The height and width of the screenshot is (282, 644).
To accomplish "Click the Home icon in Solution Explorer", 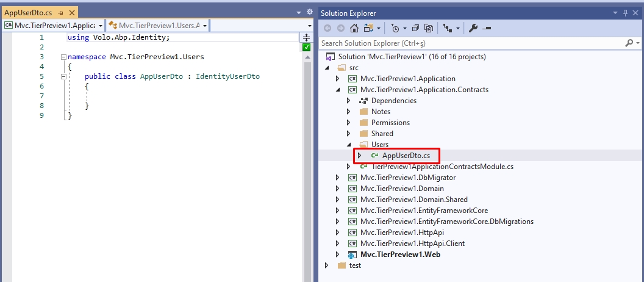I will 354,28.
